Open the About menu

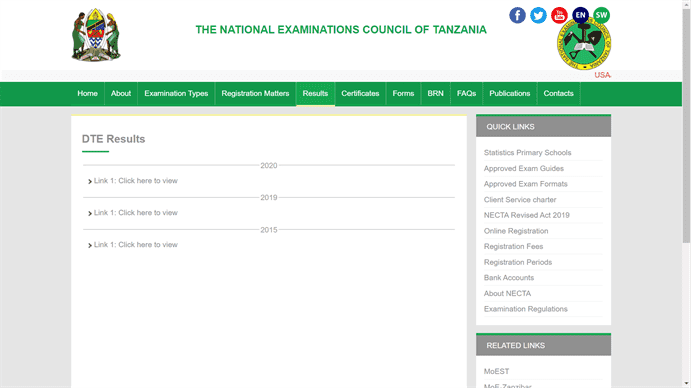tap(121, 93)
